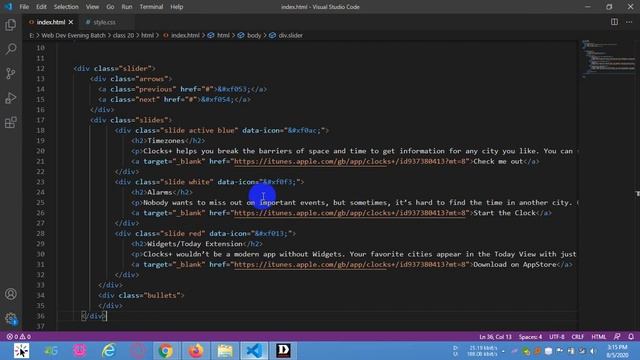Viewport: 640px width, 360px height.
Task: Click the pink taskbar app icon
Action: point(80,351)
